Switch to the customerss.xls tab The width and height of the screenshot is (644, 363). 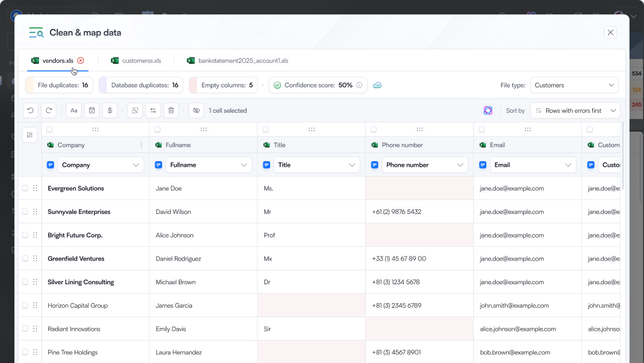(x=136, y=61)
